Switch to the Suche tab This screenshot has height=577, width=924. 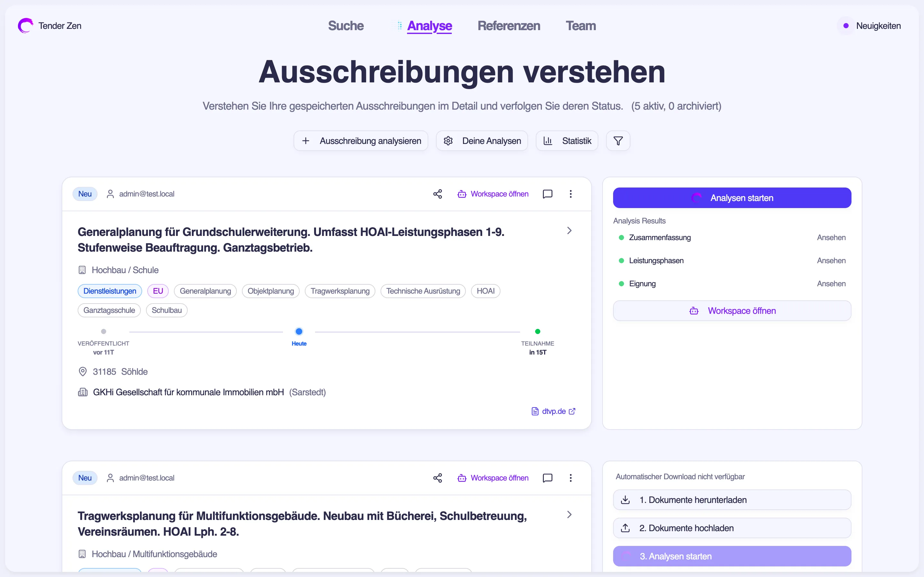[x=346, y=26]
